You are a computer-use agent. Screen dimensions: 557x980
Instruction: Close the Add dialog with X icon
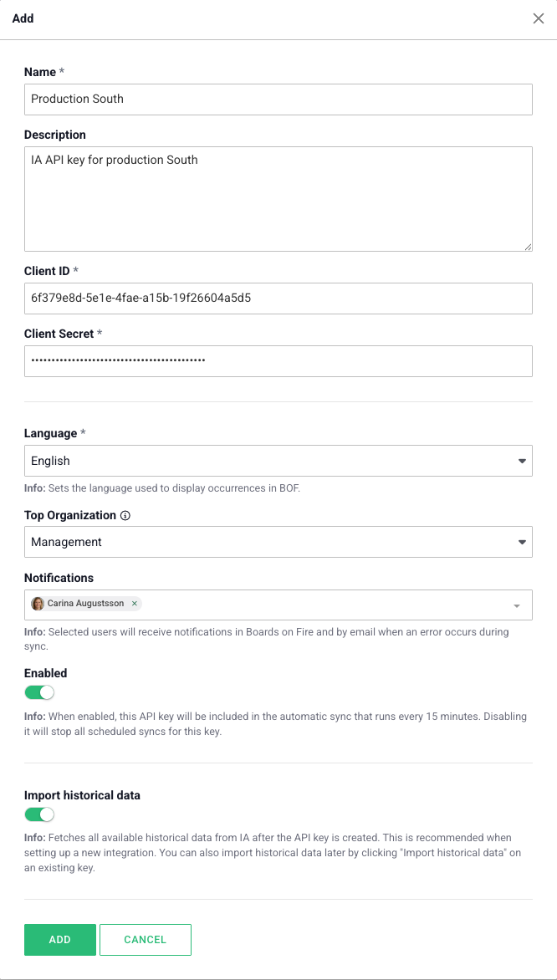tap(539, 18)
